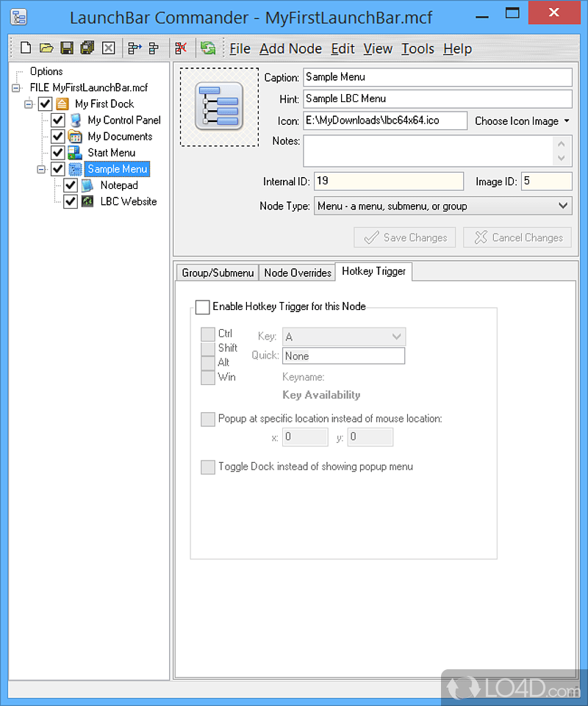The width and height of the screenshot is (588, 706).
Task: Click the green refresh arrows icon
Action: (208, 48)
